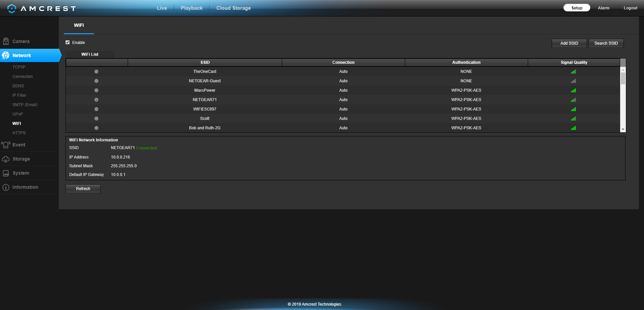
Task: Open the System monitor icon
Action: click(6, 173)
